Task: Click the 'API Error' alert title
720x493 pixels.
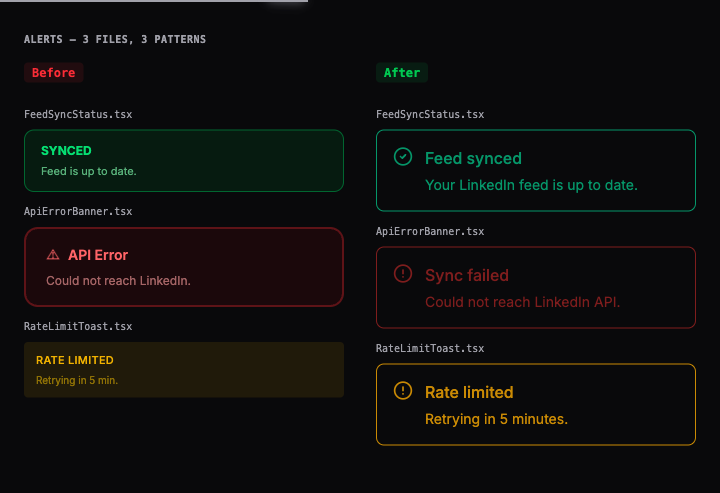Action: point(98,255)
